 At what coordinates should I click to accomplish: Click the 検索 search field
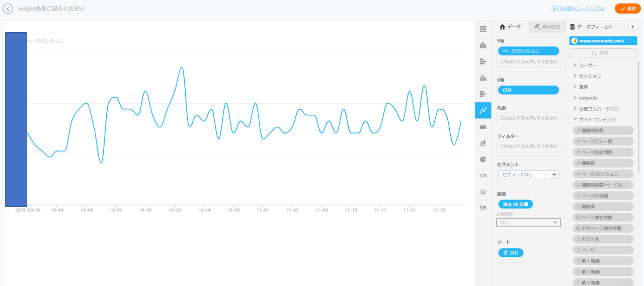(x=603, y=53)
